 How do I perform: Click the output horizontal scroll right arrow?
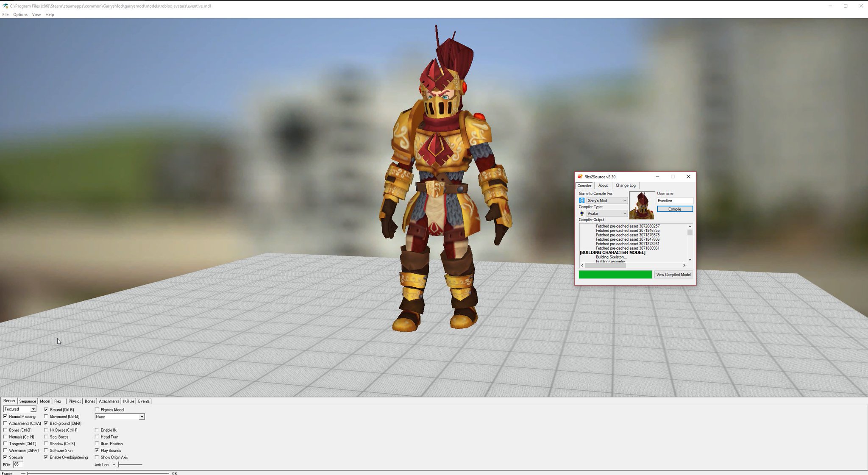click(684, 265)
